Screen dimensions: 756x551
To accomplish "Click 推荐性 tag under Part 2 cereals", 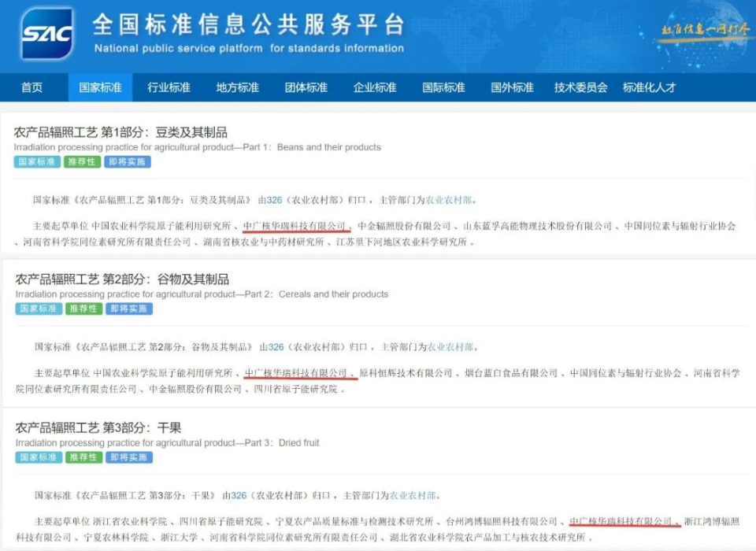I will [83, 309].
